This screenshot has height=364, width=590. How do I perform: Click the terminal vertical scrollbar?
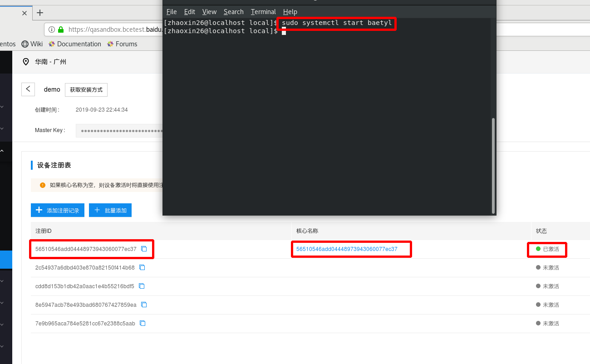click(x=493, y=165)
